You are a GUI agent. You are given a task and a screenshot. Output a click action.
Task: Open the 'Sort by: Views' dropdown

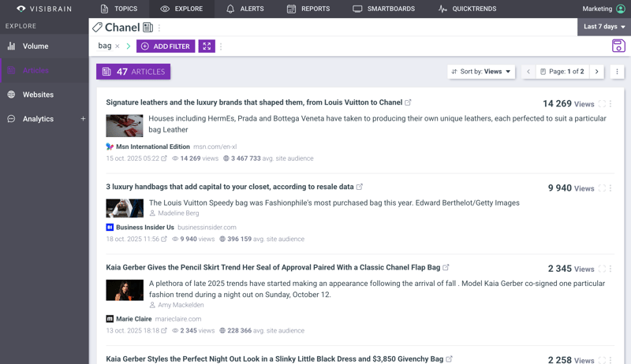click(481, 72)
